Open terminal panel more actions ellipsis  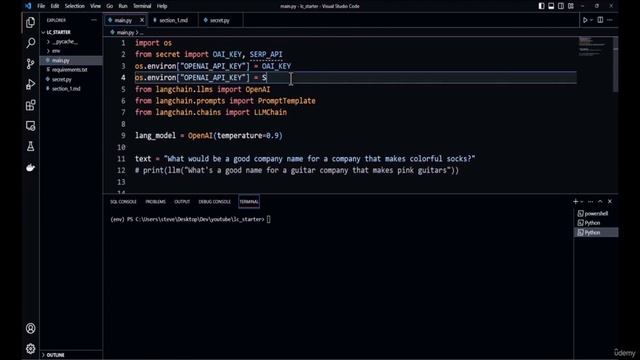tap(591, 202)
